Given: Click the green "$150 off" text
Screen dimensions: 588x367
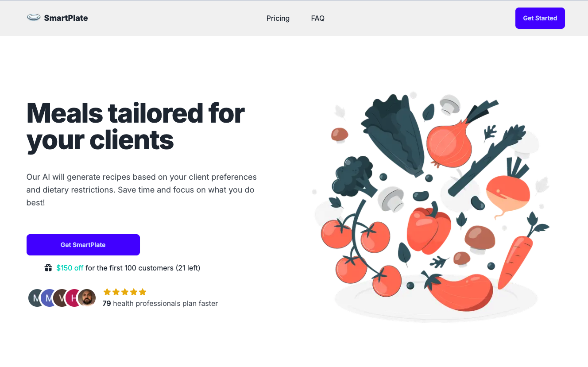Looking at the screenshot, I should [70, 268].
